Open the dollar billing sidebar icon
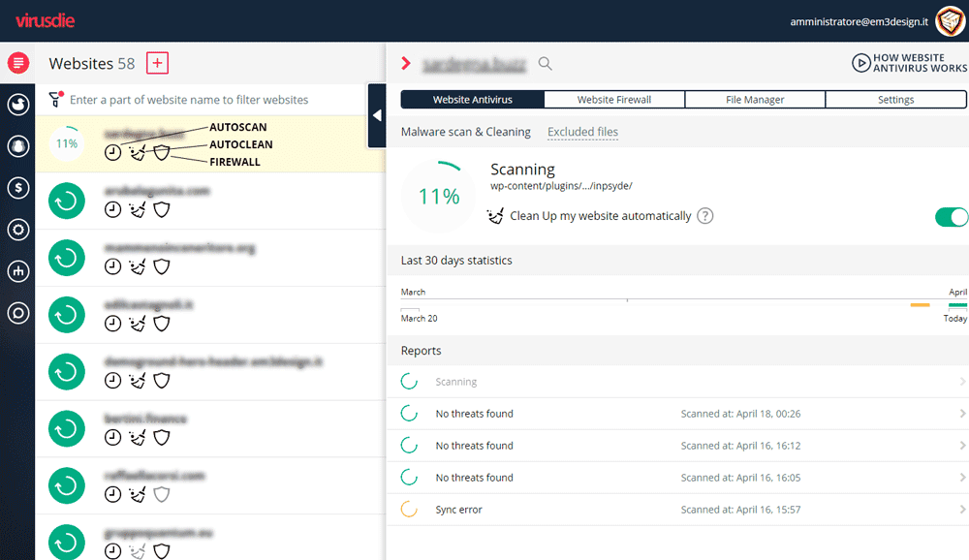Image resolution: width=969 pixels, height=560 pixels. click(17, 188)
